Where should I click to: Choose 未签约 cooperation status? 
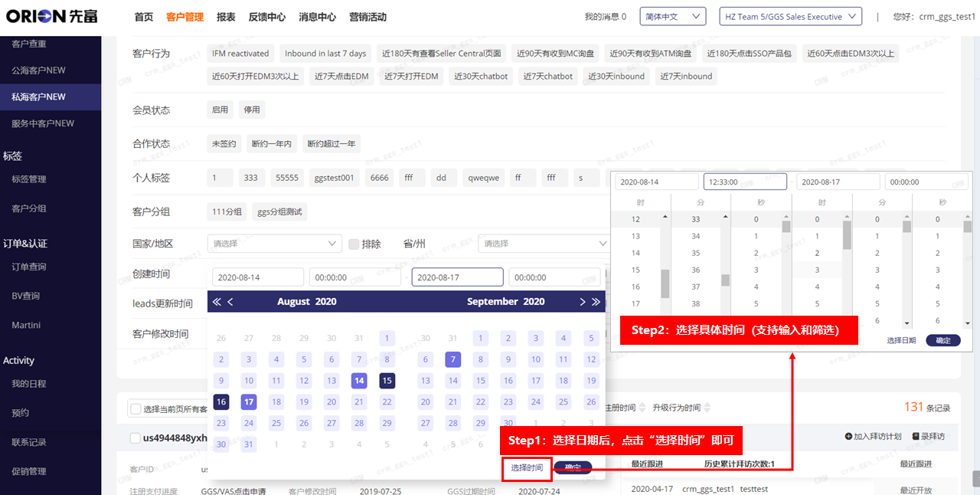(x=224, y=144)
